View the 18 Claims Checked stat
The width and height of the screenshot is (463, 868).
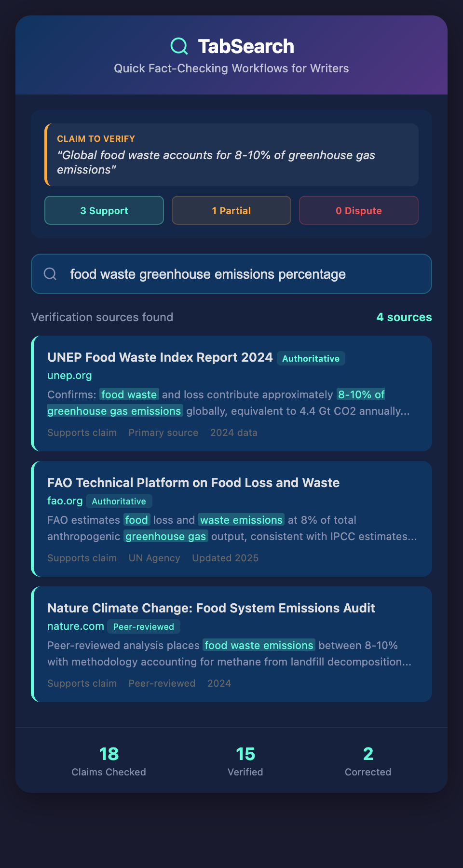point(109,761)
